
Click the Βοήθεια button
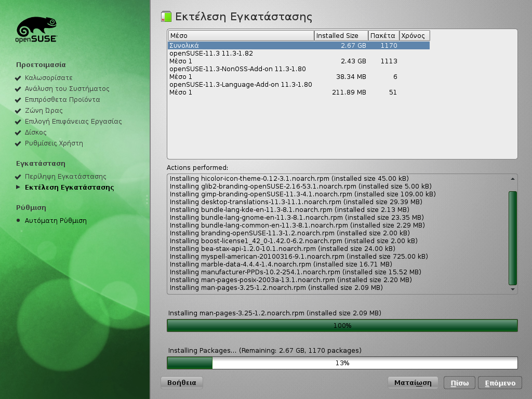pos(181,383)
